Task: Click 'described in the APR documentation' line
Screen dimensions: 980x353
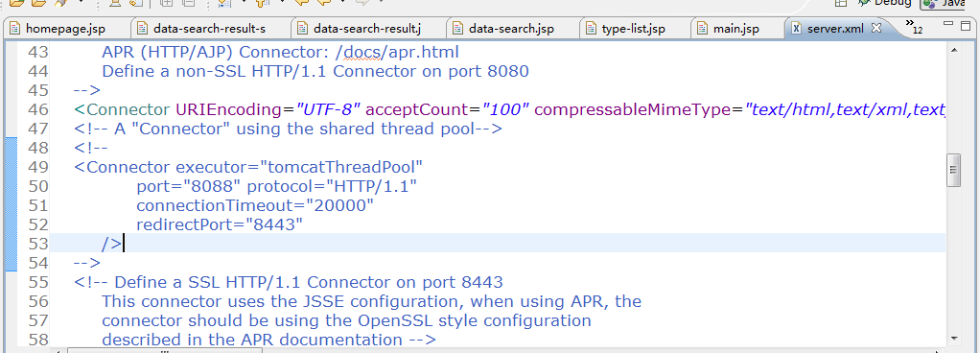Action: (x=268, y=340)
